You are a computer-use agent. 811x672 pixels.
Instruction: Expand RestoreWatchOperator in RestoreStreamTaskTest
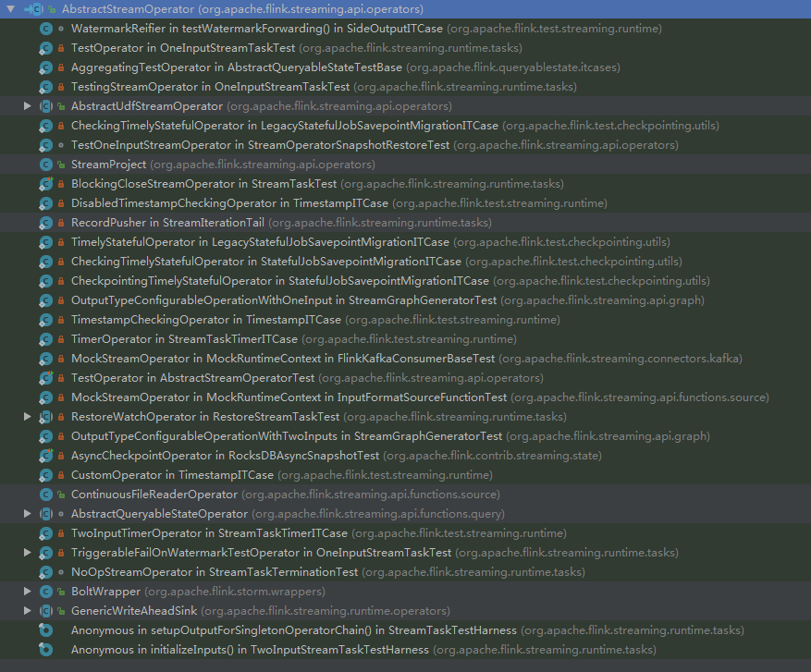[x=28, y=417]
